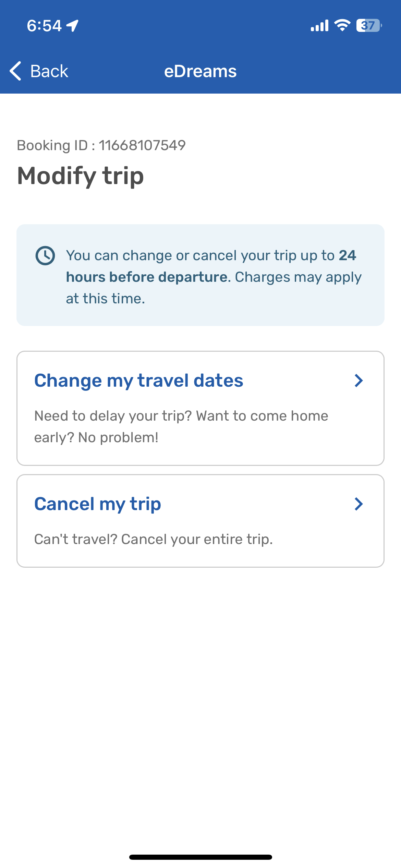This screenshot has width=401, height=868.
Task: Tap the Wi-Fi status icon
Action: pos(342,25)
